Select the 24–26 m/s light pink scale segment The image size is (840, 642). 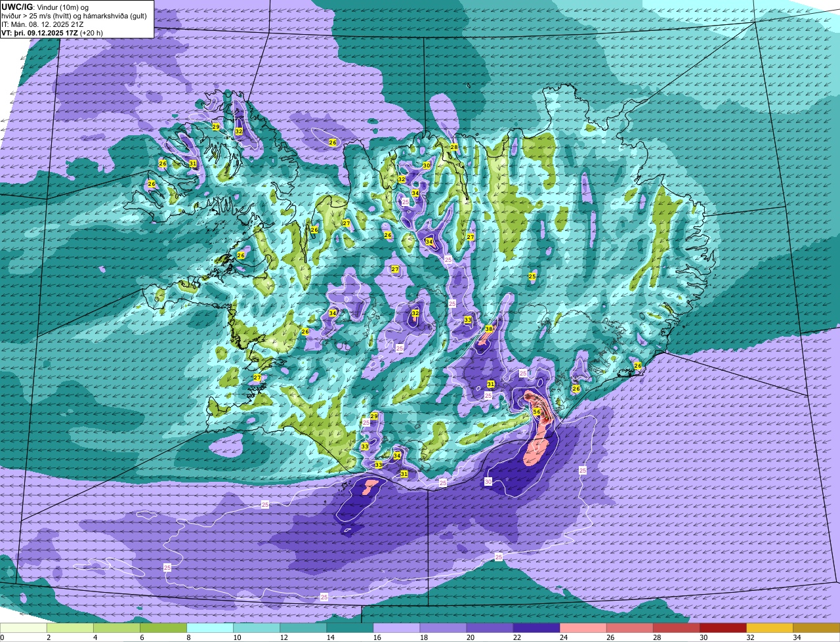click(583, 628)
